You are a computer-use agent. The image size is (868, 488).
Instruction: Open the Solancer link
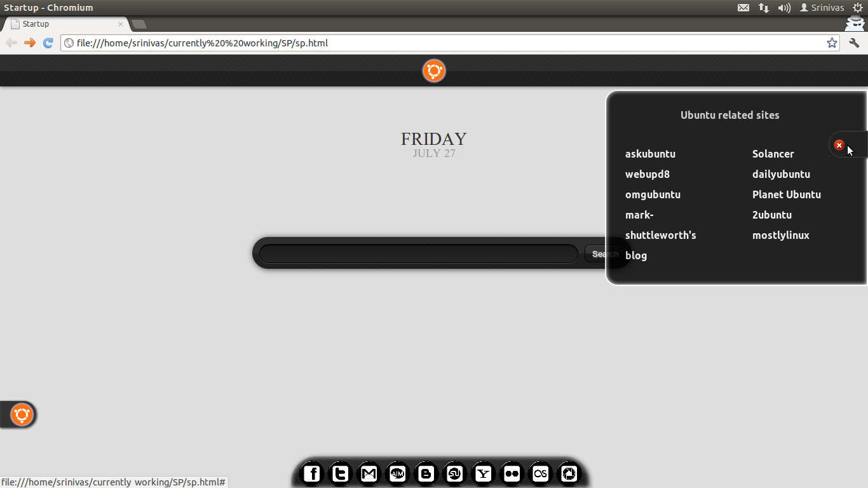pos(773,154)
